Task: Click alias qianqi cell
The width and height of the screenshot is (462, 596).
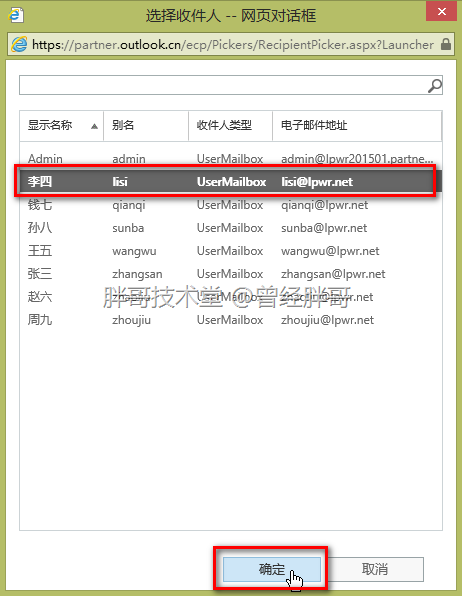Action: click(x=129, y=205)
